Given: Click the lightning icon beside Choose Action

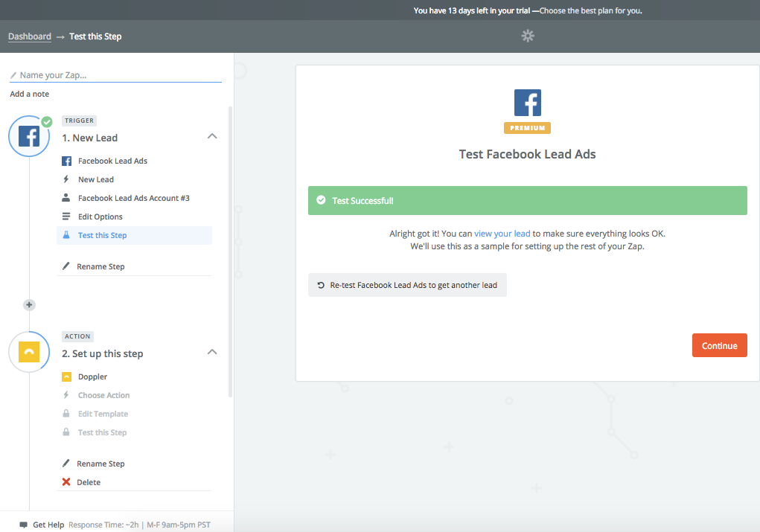Looking at the screenshot, I should coord(66,395).
